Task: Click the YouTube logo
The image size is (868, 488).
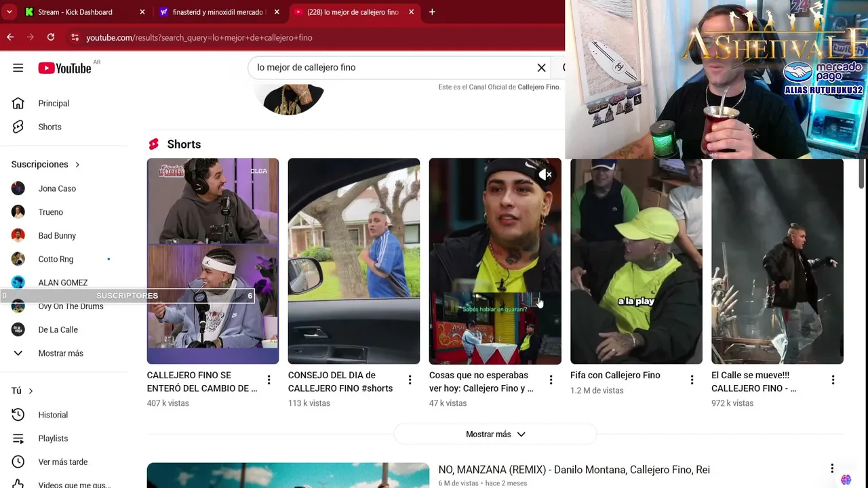Action: pyautogui.click(x=64, y=68)
